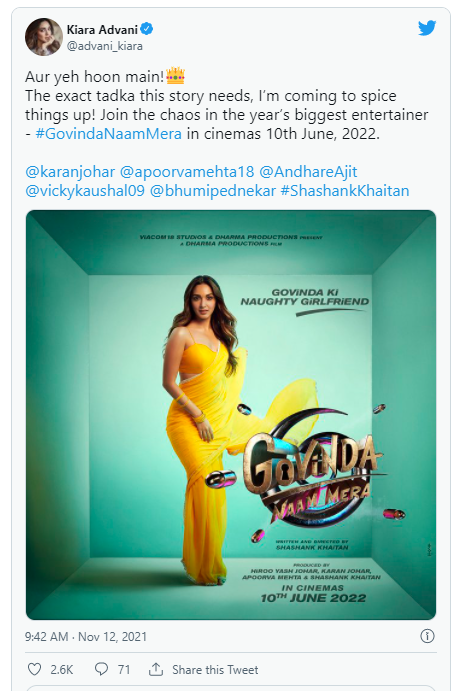Click the @advani_kiara handle

point(104,46)
